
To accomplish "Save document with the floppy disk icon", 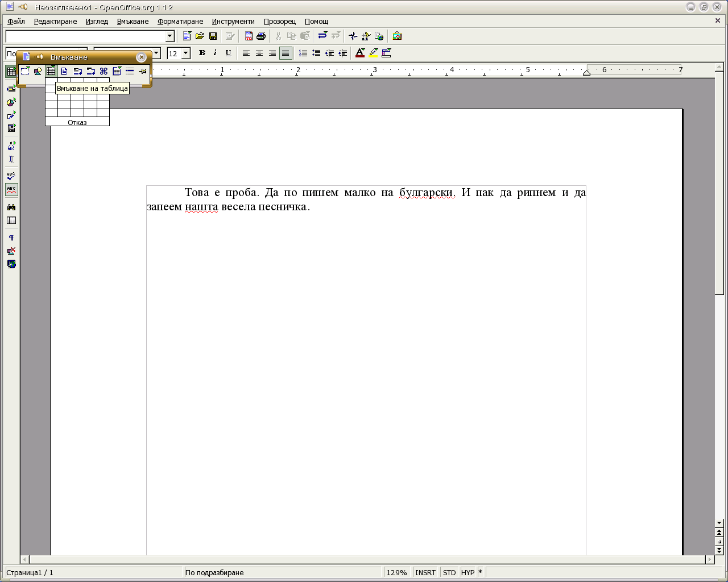I will pyautogui.click(x=213, y=36).
